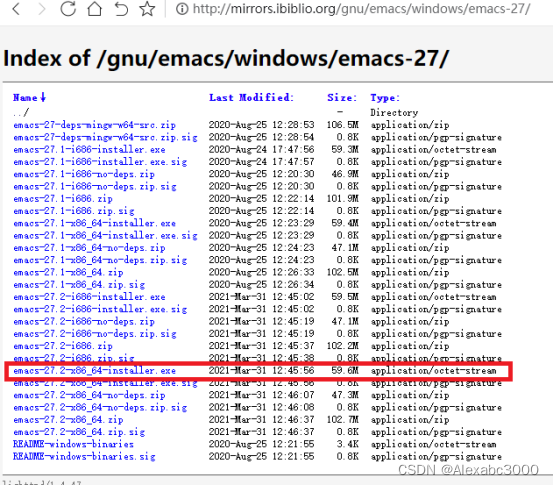Download emacs-27.2-x86_64.zip
This screenshot has width=554, height=485.
click(68, 420)
